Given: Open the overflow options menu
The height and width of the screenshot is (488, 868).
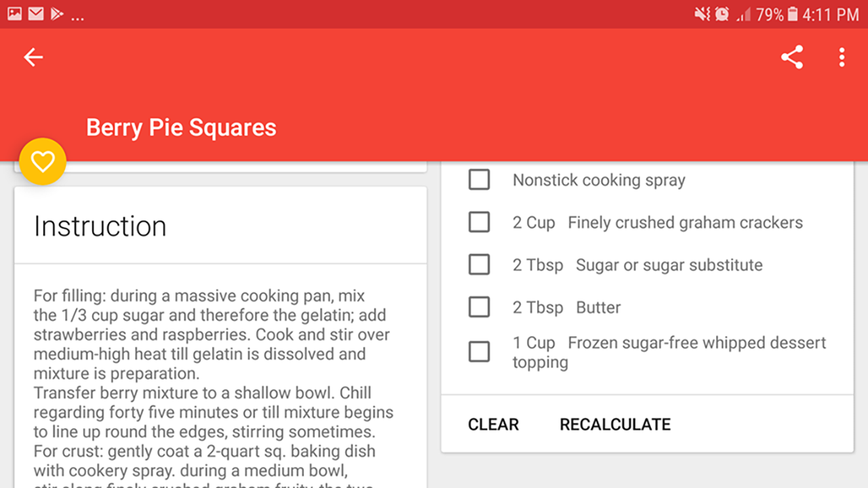Looking at the screenshot, I should click(x=842, y=57).
